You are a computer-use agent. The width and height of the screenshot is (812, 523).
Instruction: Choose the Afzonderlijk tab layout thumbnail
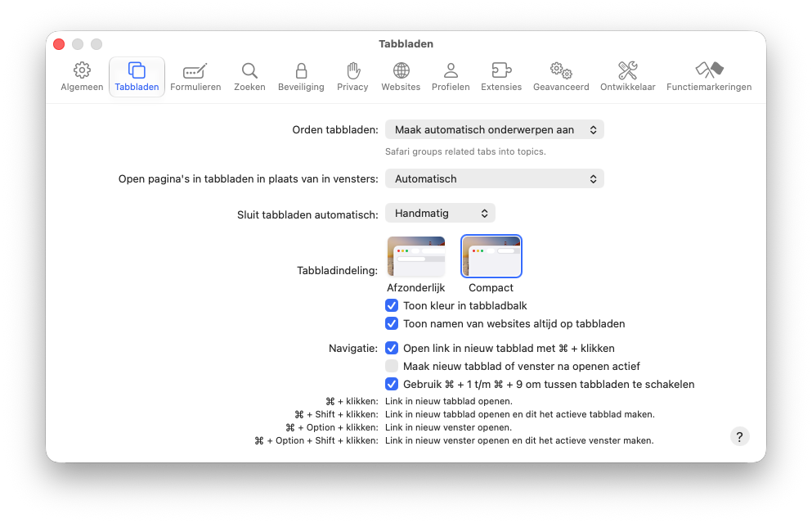416,256
